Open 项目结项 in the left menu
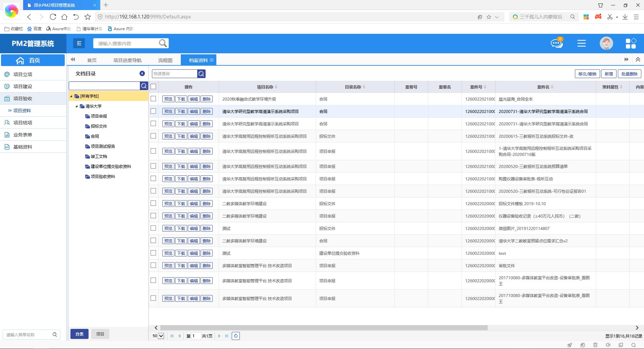The width and height of the screenshot is (644, 349). click(23, 123)
